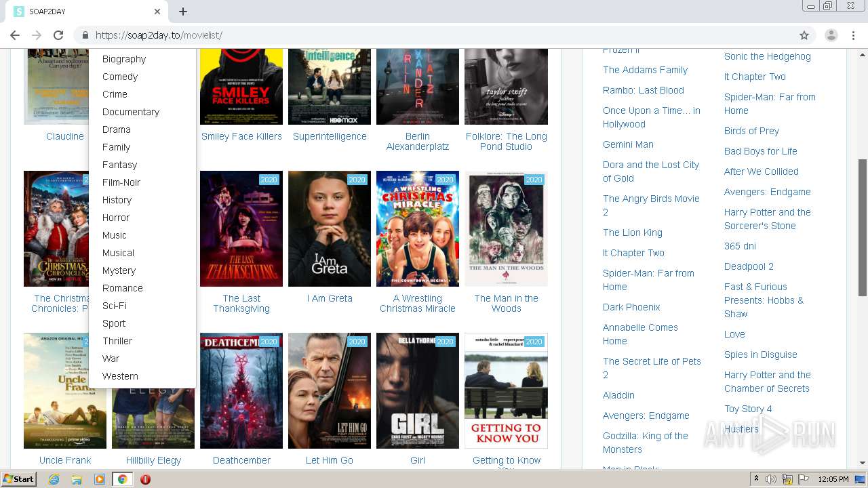Open the Deathcember poster
This screenshot has height=488, width=868.
(241, 390)
